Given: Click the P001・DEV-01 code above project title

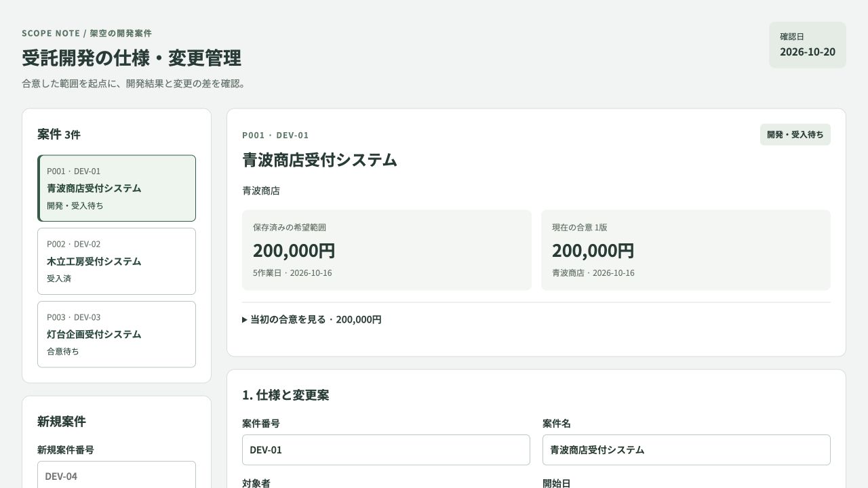Looking at the screenshot, I should click(275, 135).
